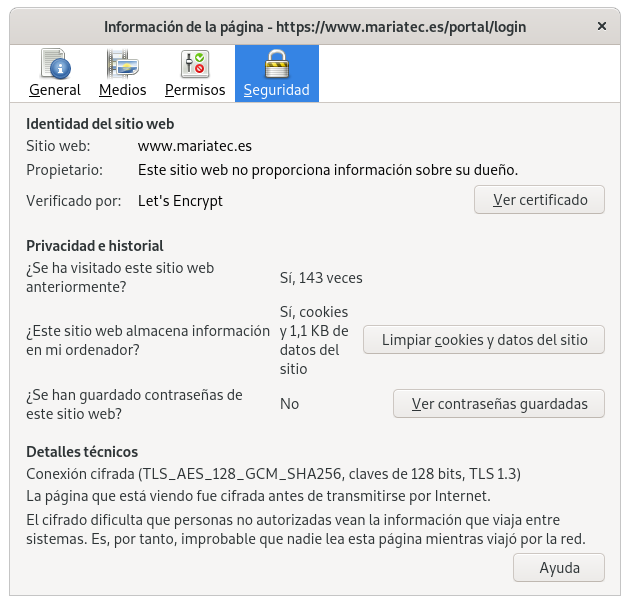Click the General tab info icon
This screenshot has width=630, height=605.
pos(55,65)
